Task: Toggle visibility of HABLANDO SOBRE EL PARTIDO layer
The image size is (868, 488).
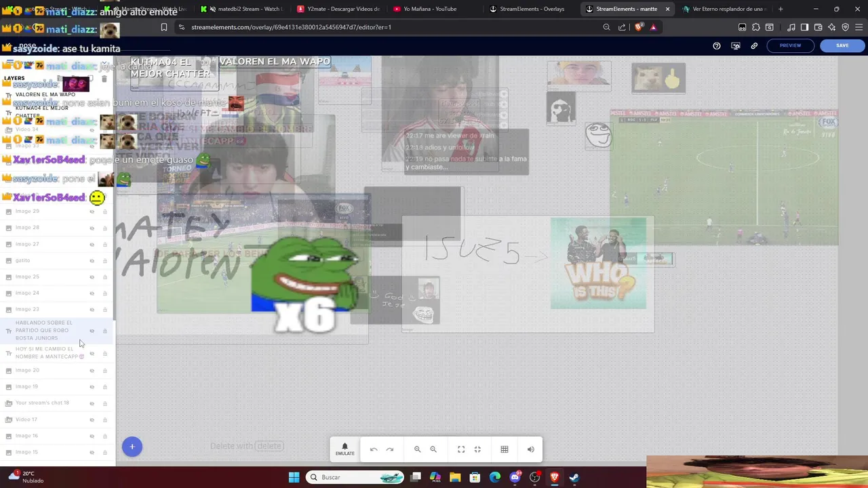Action: (x=92, y=331)
